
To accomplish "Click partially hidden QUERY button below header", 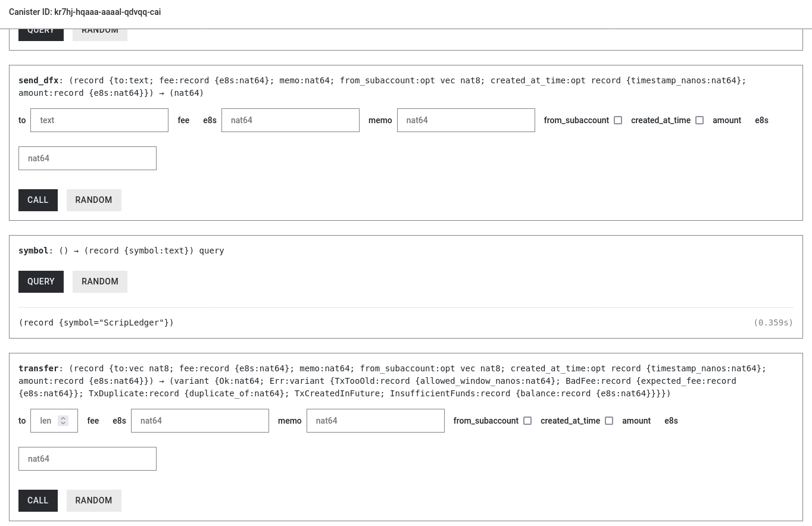I will [41, 35].
